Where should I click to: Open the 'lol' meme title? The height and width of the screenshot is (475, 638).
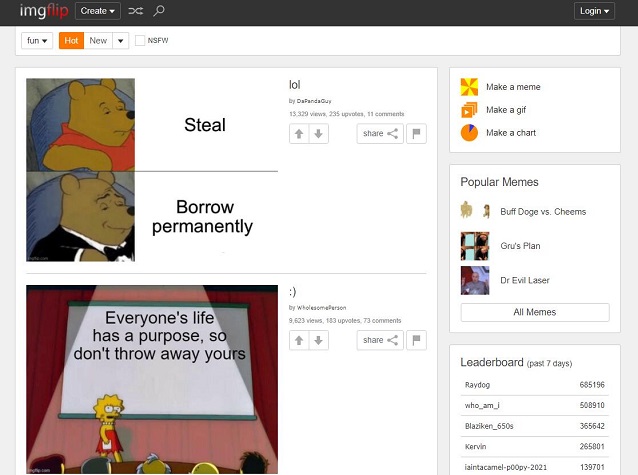pos(295,85)
